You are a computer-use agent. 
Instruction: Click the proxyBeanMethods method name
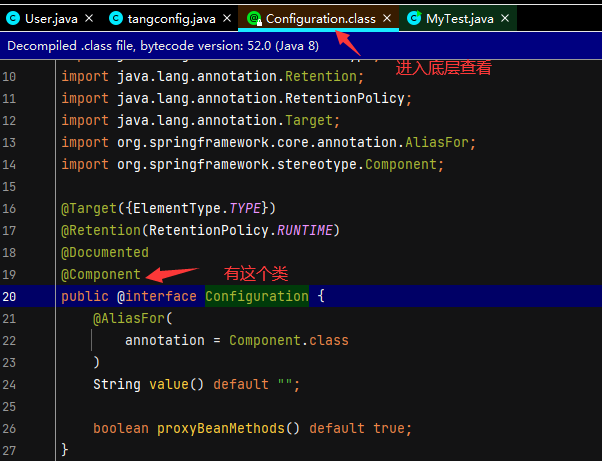coord(228,428)
